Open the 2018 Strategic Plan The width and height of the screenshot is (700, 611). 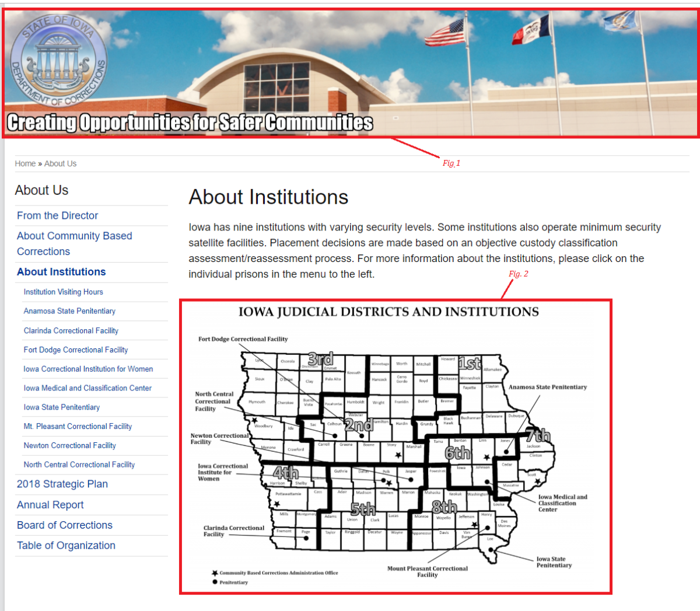coord(62,484)
